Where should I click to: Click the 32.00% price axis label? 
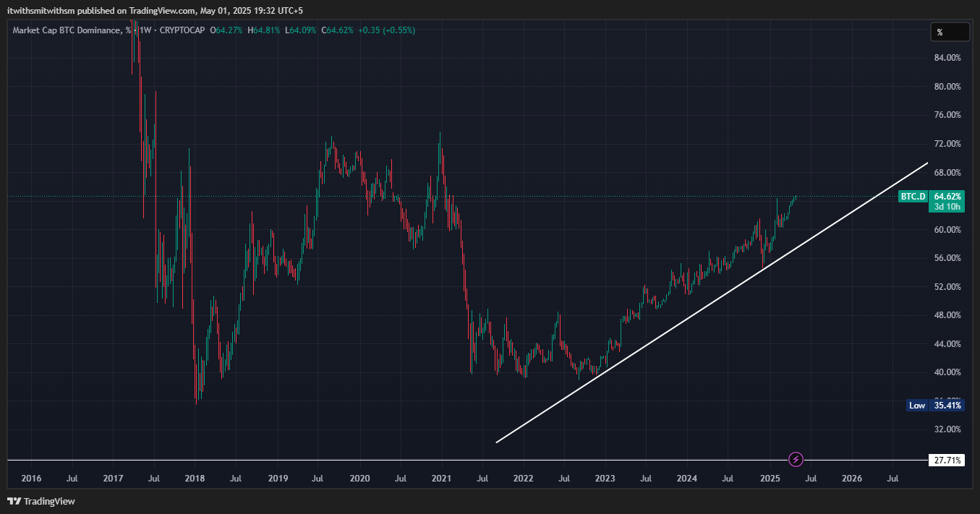[x=947, y=429]
